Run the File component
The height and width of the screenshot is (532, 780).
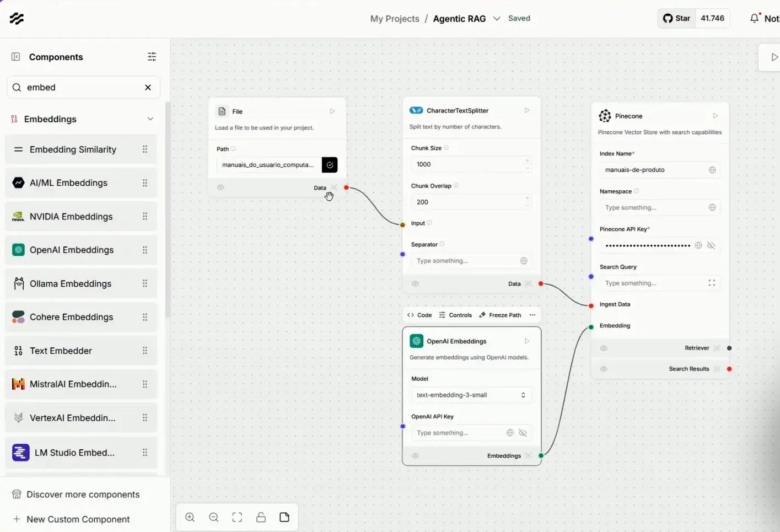(x=332, y=111)
